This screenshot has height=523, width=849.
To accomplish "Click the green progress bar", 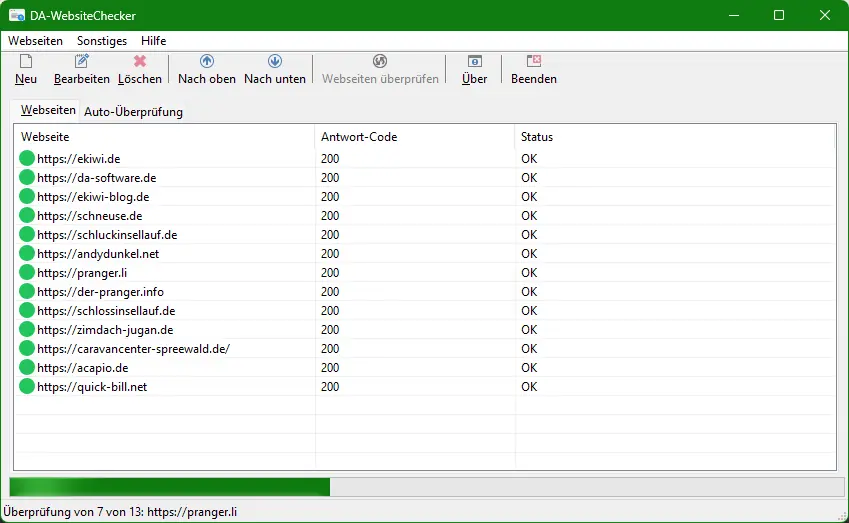I will tap(170, 487).
